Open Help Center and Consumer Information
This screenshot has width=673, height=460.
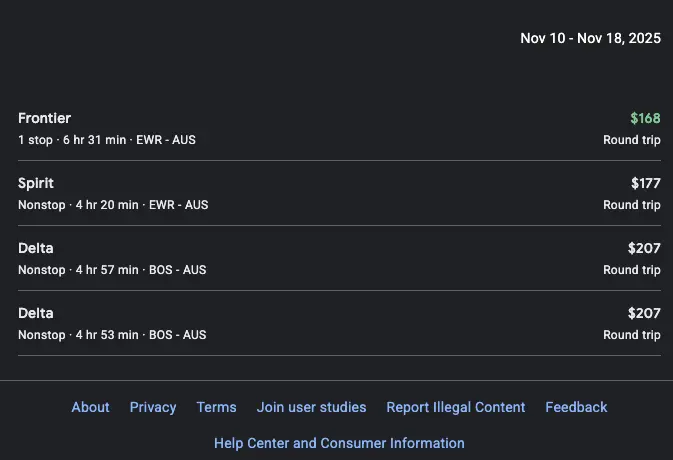(x=339, y=443)
